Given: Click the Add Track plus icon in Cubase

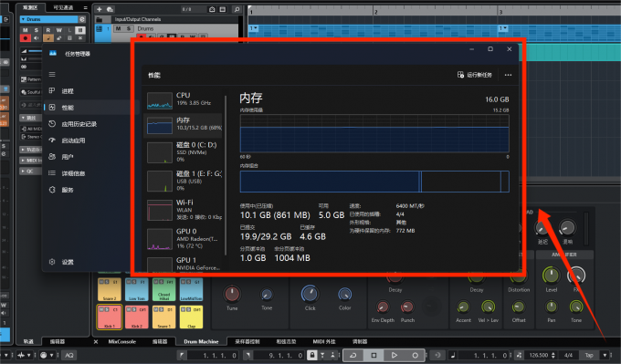Looking at the screenshot, I should [x=100, y=9].
